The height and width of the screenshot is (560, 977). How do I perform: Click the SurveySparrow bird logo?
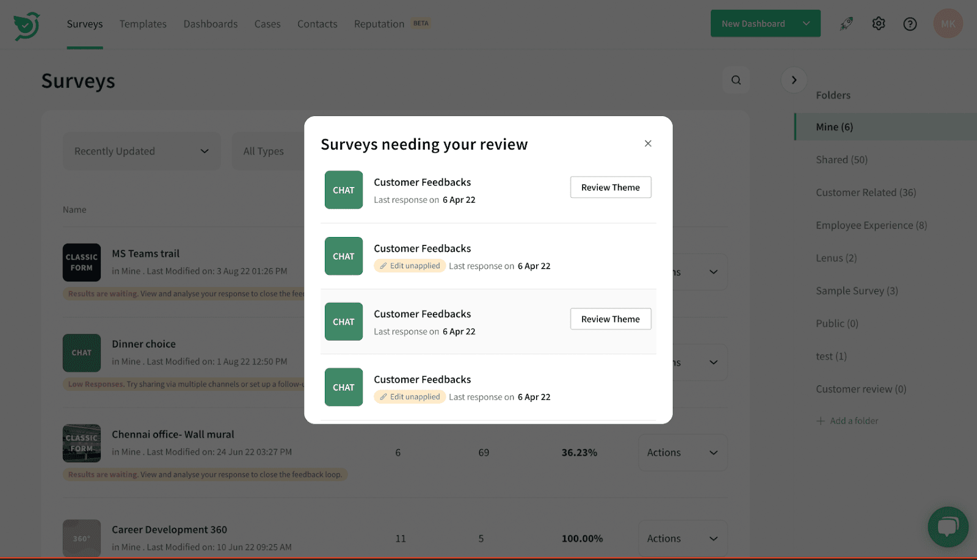[x=27, y=26]
